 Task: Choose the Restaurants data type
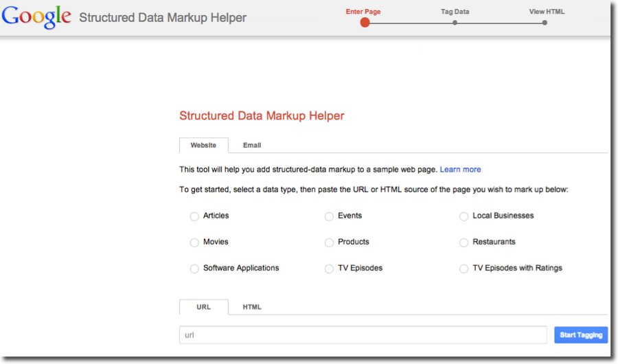(464, 242)
